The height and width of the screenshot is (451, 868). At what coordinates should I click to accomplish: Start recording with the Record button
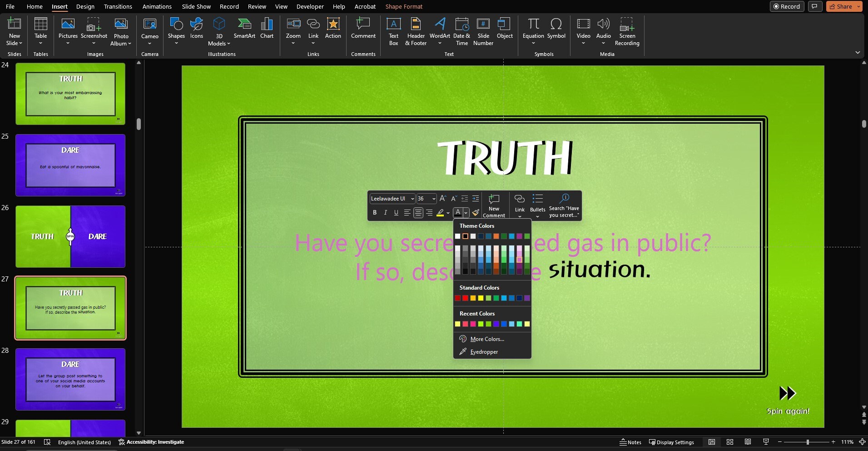click(x=787, y=6)
